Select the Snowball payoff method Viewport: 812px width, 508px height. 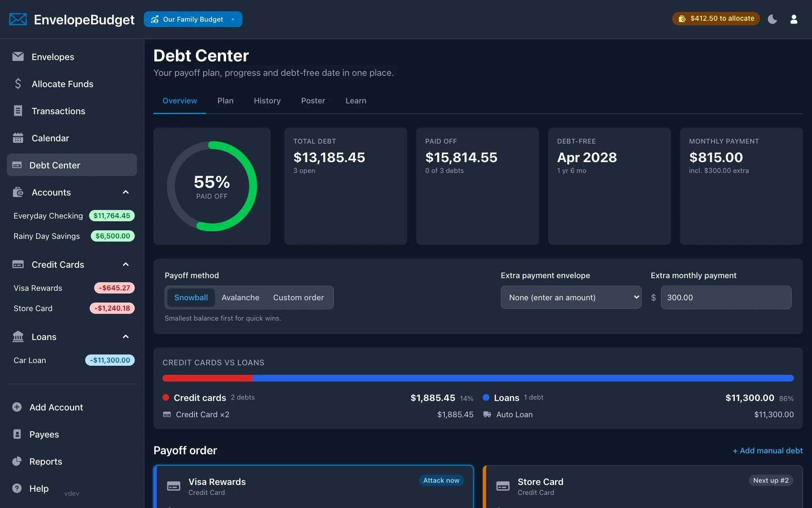191,298
